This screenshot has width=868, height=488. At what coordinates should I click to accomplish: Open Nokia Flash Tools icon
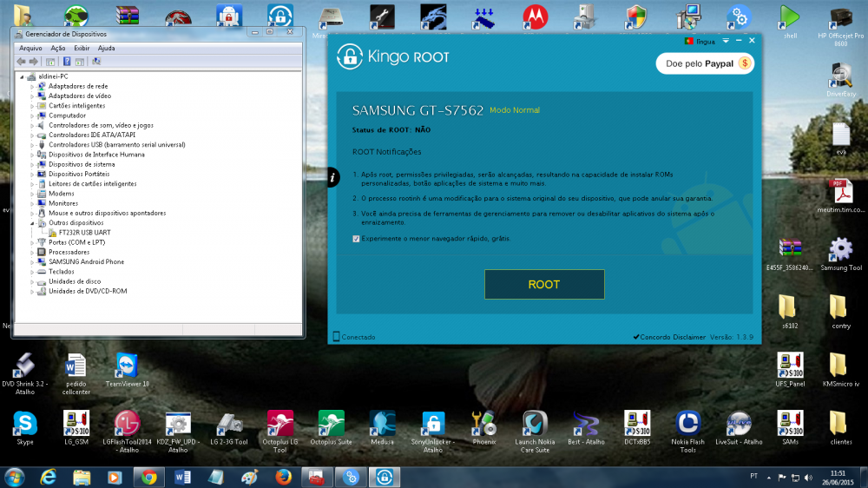pyautogui.click(x=688, y=432)
